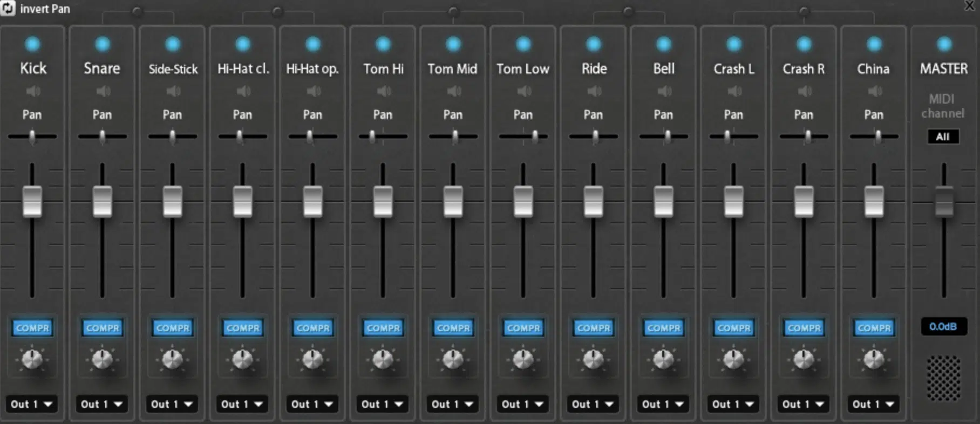
Task: Click the Snare volume fader handle
Action: 103,201
